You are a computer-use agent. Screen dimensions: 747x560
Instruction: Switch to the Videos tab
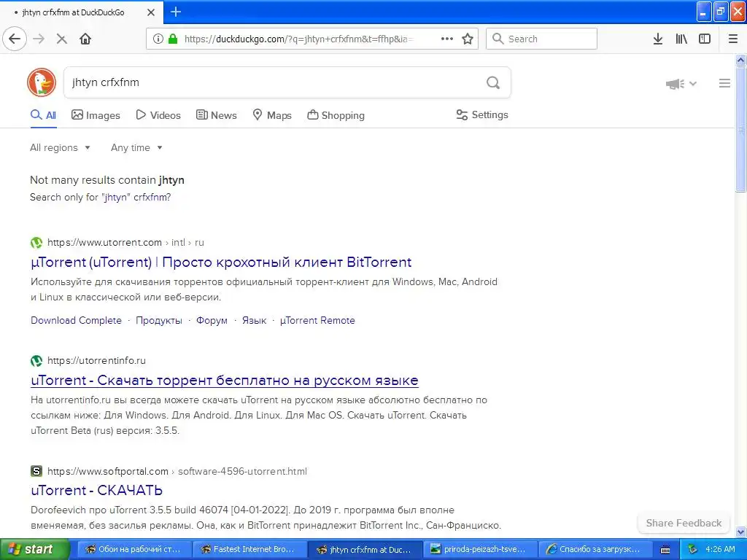click(158, 115)
